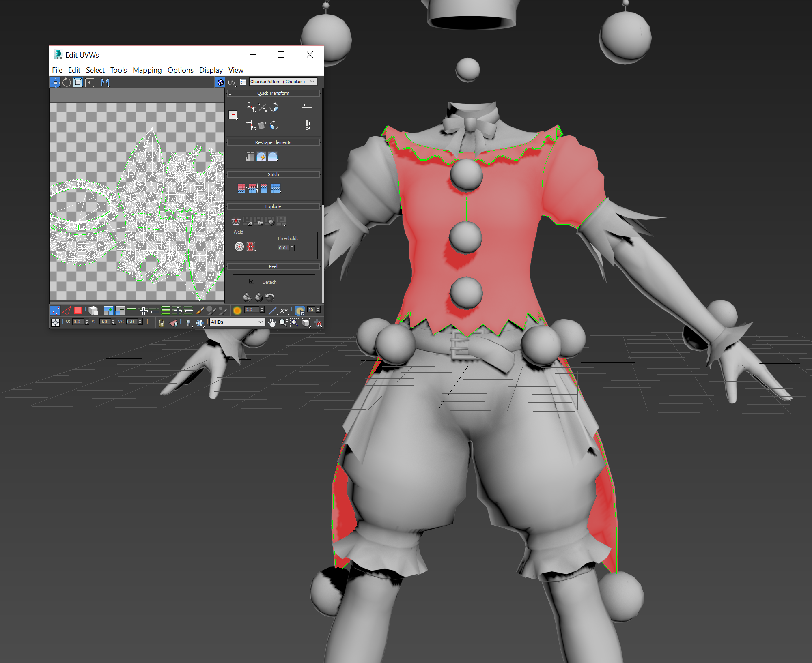
Task: Open the Mapping menu
Action: click(x=147, y=70)
